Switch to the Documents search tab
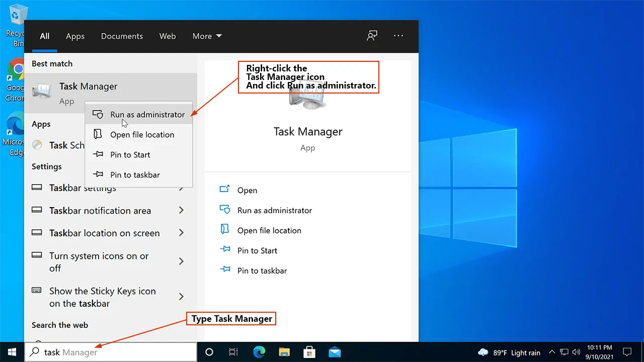Viewport: 644px width, 362px height. pos(122,36)
